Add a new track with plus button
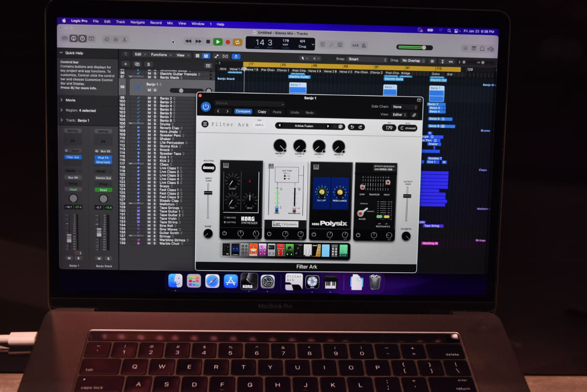Screen dimensions: 587x392 [x=125, y=64]
